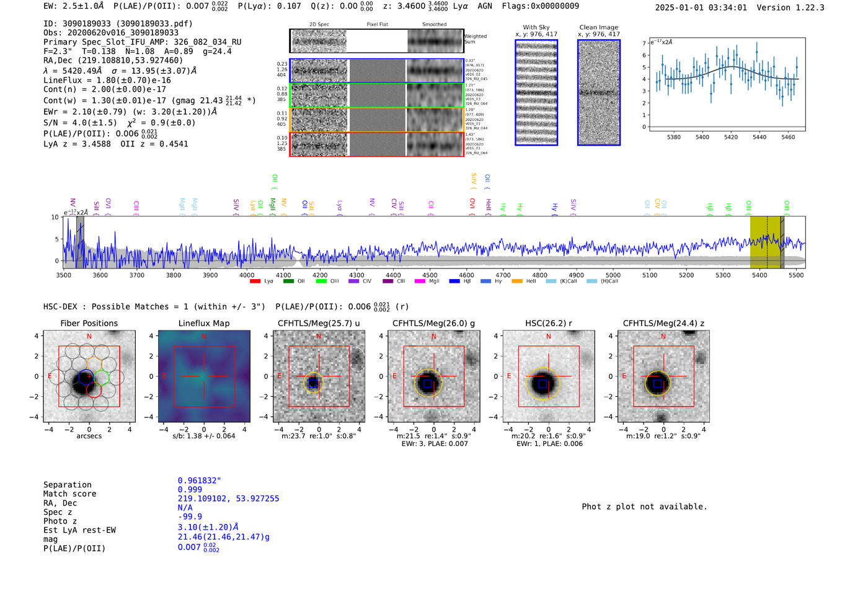Click the LineFlux = 1.80(±0.70)e-16 value
Screen dimensions: 868x591
click(x=107, y=80)
